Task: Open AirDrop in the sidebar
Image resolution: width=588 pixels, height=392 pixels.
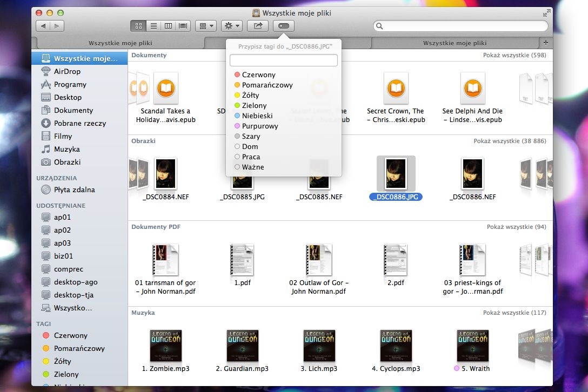Action: [79, 71]
